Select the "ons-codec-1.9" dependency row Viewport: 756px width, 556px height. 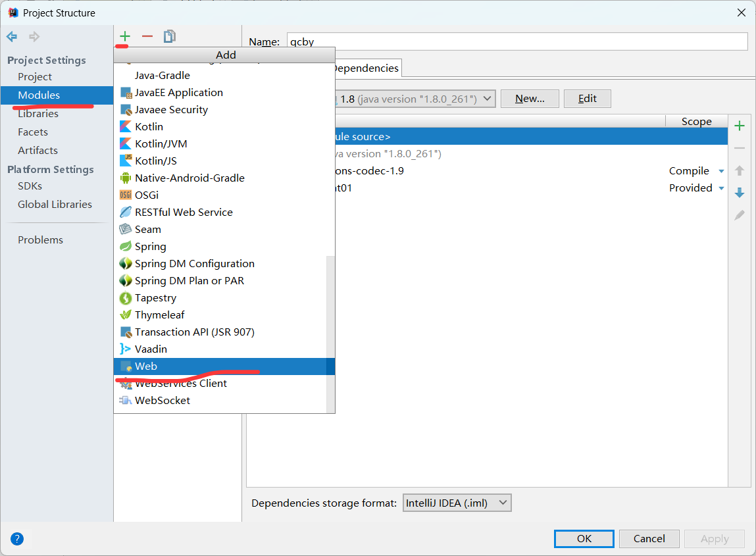(532, 170)
